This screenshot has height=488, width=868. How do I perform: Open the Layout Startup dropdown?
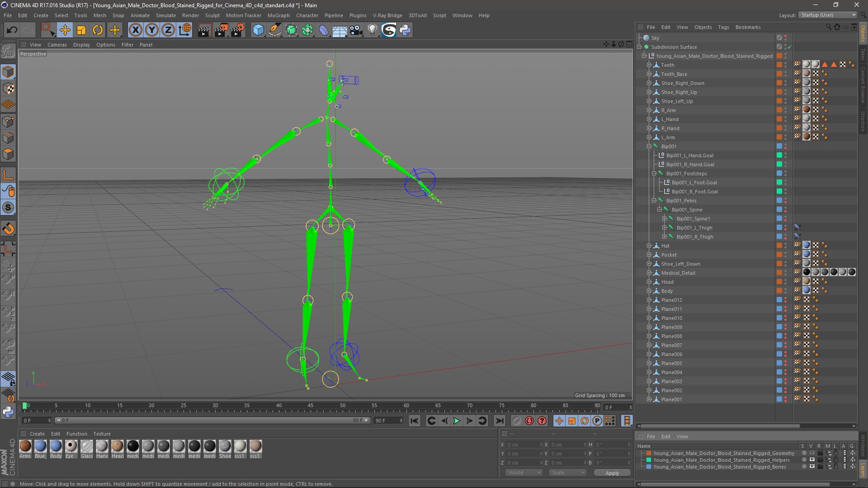pos(828,15)
